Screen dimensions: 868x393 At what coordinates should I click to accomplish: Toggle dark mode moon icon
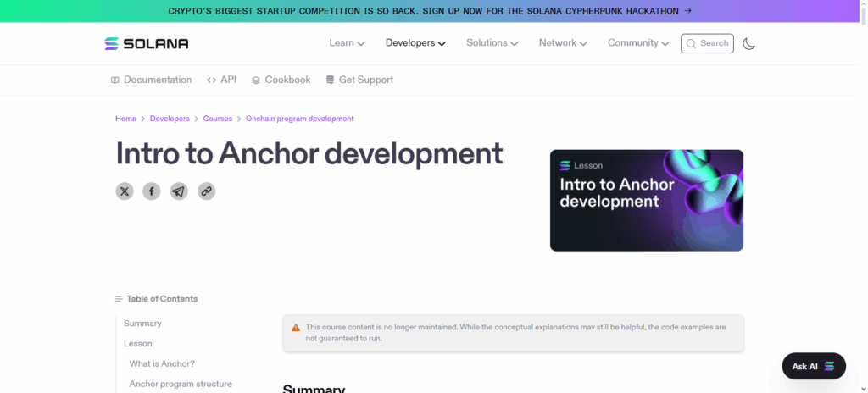tap(748, 43)
